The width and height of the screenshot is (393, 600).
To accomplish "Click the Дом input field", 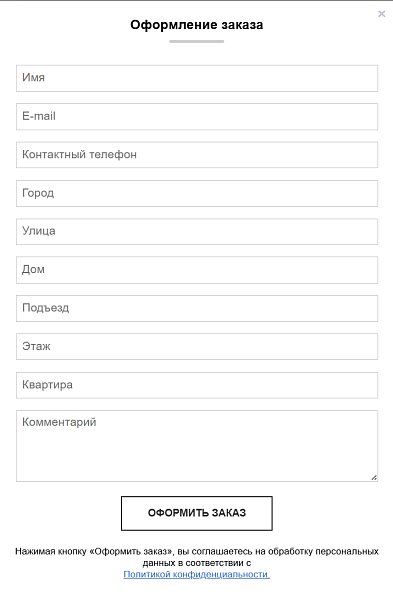I will [x=197, y=270].
